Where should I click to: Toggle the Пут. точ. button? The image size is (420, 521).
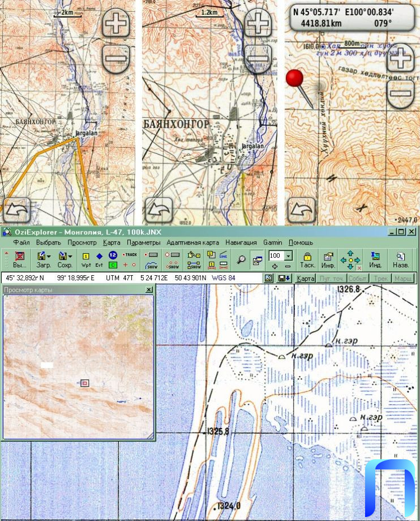tap(331, 278)
